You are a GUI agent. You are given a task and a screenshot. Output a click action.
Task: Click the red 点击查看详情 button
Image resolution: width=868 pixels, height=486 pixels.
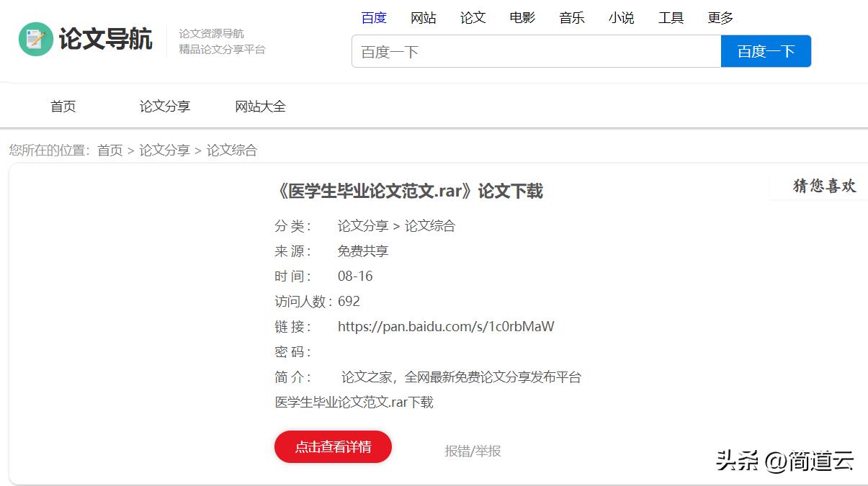333,446
